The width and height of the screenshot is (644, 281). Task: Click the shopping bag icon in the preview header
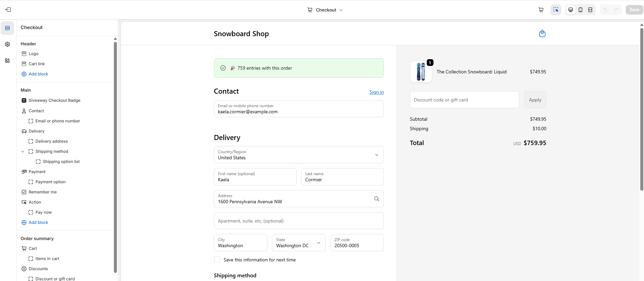click(x=542, y=33)
